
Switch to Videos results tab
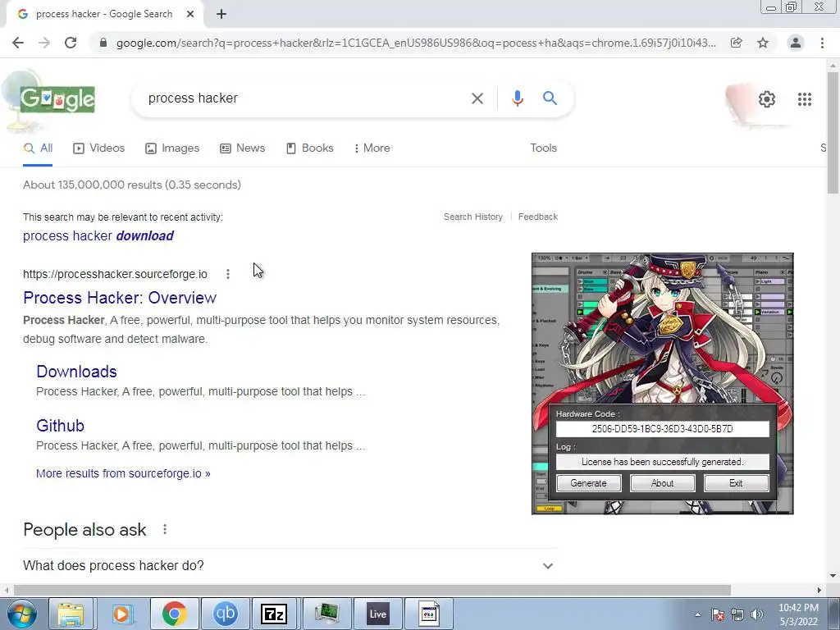[x=99, y=148]
